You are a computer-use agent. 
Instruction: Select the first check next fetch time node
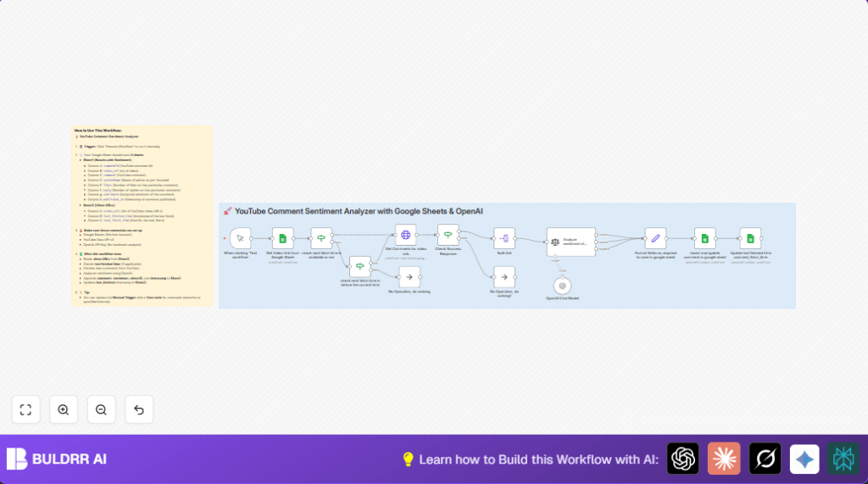(x=321, y=238)
